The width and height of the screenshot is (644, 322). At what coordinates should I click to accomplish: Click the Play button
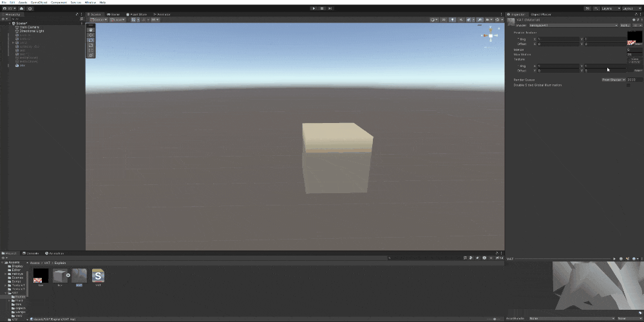314,8
